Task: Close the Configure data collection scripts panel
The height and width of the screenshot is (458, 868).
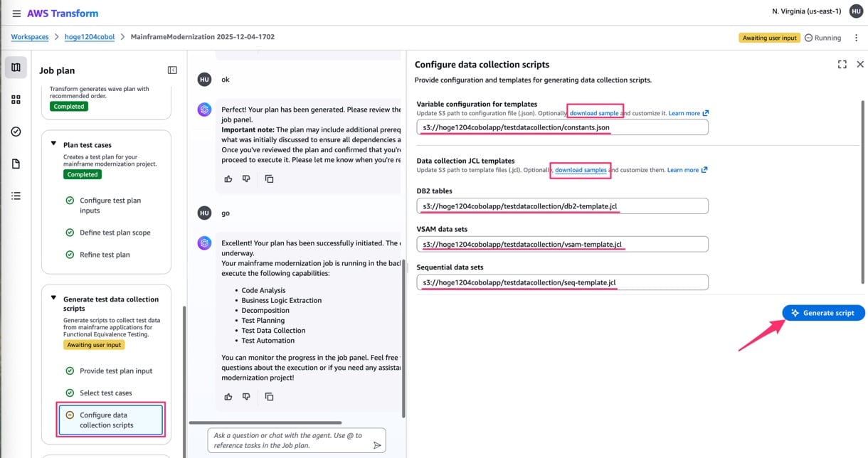Action: click(860, 64)
